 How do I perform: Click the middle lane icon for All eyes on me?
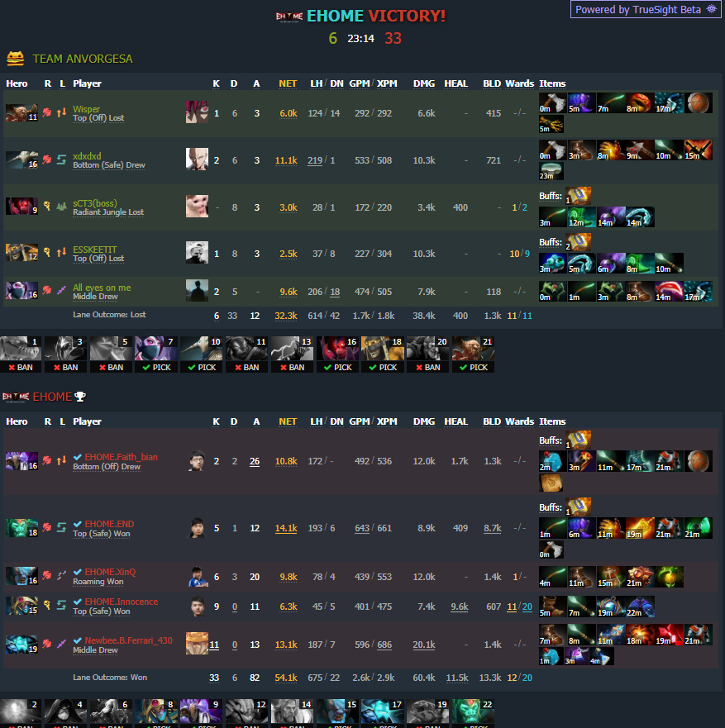(x=61, y=291)
